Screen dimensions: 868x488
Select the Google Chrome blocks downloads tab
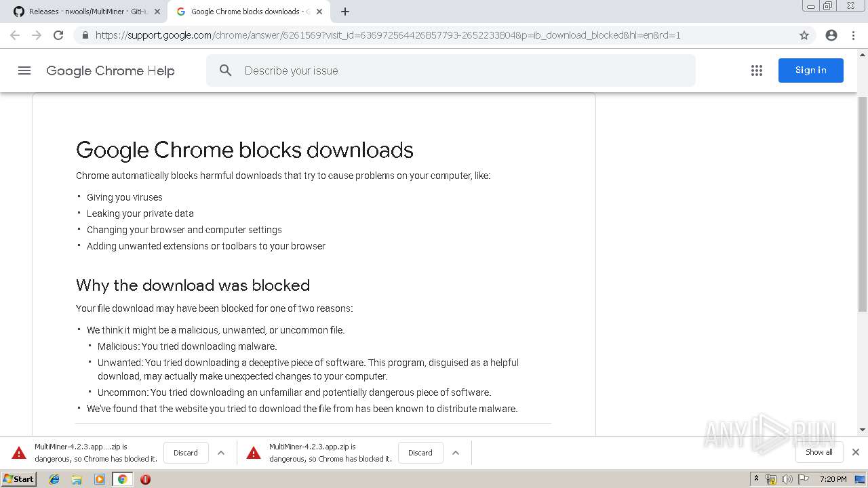250,12
